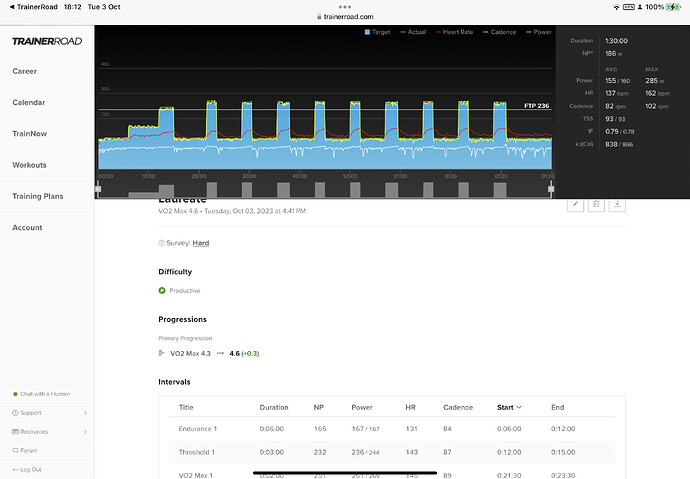Click the left handle of chart range selector
Viewport: 690px width, 479px height.
tap(98, 189)
